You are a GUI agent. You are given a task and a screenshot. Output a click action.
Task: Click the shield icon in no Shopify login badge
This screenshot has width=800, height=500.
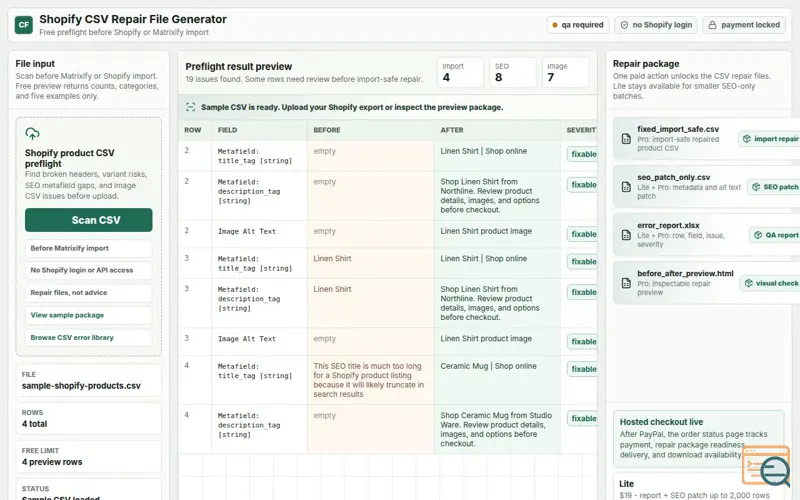pyautogui.click(x=624, y=25)
